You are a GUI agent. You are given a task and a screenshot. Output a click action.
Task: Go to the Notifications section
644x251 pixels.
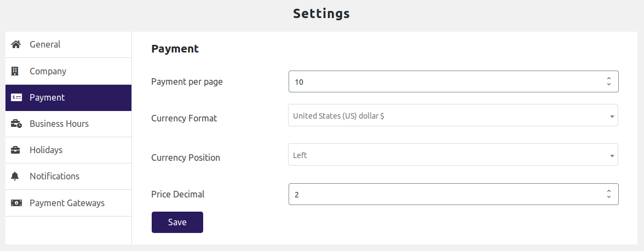click(54, 176)
